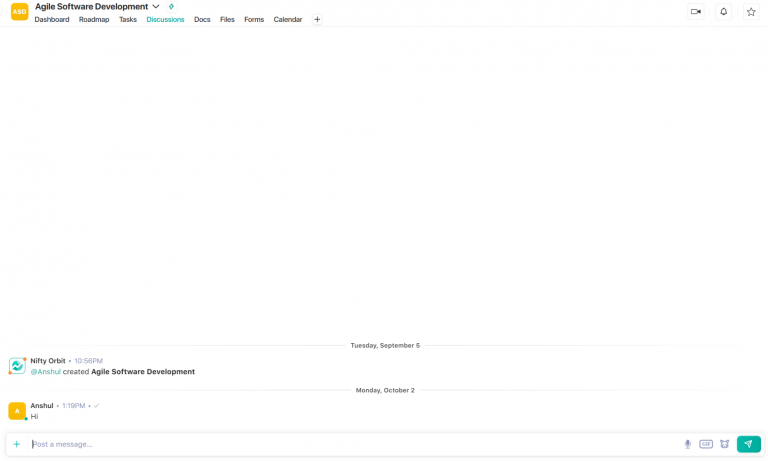768x461 pixels.
Task: Open notifications with the bell icon
Action: 723,12
